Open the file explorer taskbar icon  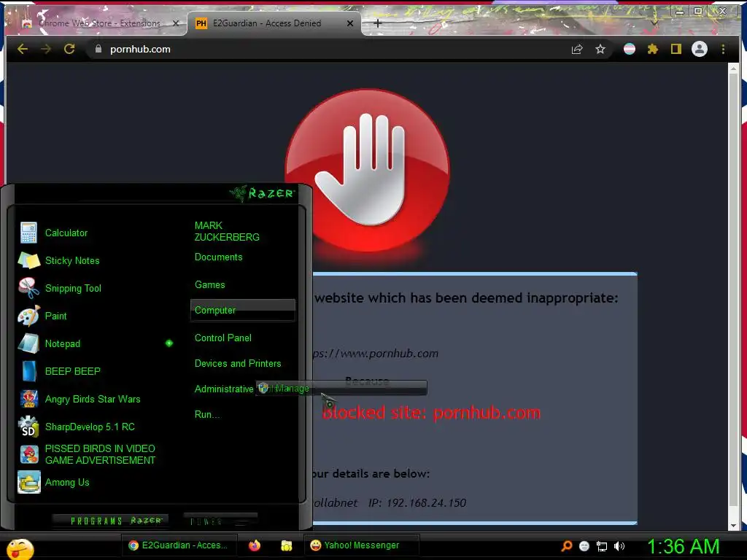click(286, 545)
